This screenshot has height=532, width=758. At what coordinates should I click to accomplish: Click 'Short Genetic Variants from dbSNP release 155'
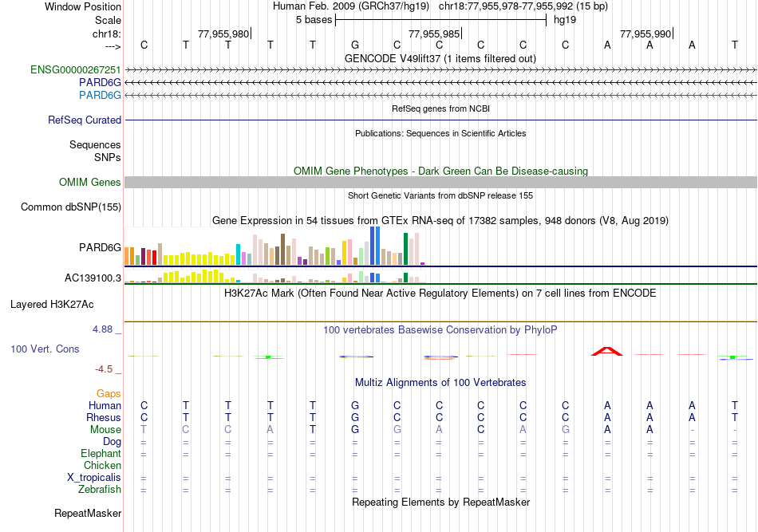pyautogui.click(x=440, y=195)
